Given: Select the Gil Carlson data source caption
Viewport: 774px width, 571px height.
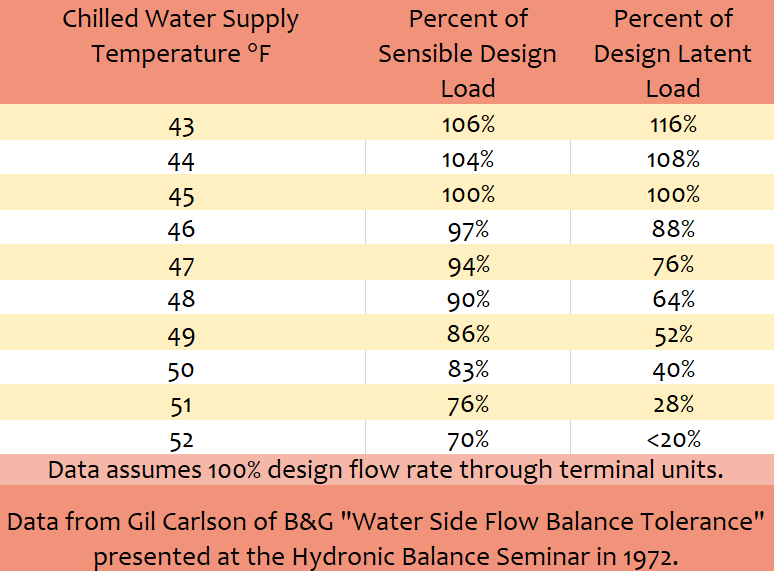Looking at the screenshot, I should point(386,539).
